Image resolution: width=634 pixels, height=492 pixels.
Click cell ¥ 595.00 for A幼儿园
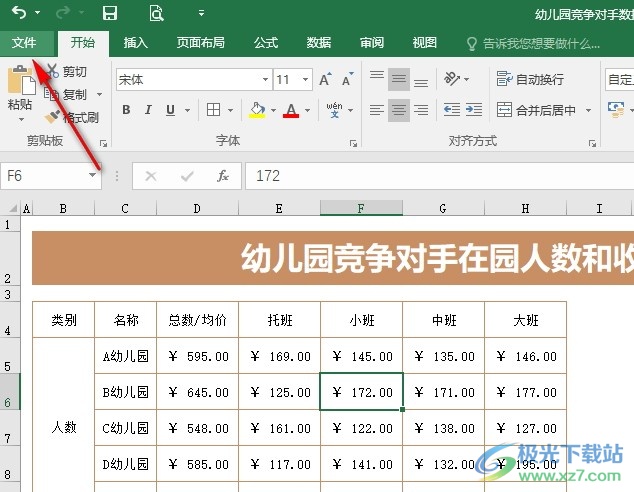tap(198, 356)
